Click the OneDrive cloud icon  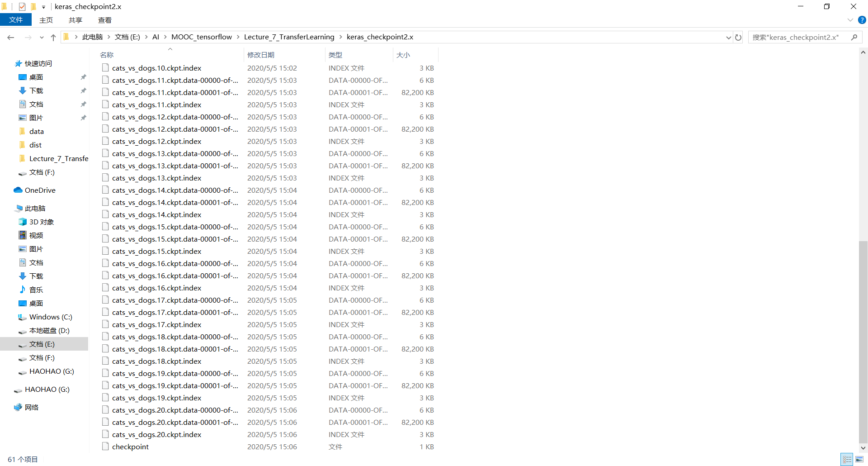click(18, 190)
